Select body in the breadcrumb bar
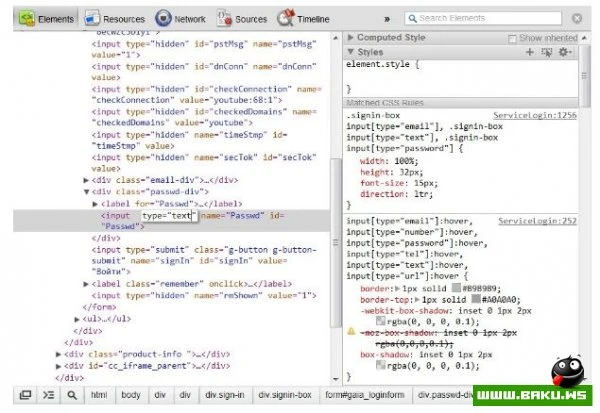The image size is (600, 413). point(130,395)
